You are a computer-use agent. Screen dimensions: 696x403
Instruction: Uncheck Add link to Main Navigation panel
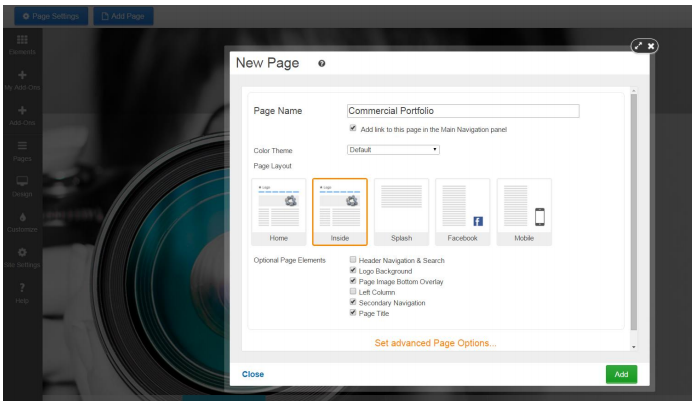click(352, 128)
